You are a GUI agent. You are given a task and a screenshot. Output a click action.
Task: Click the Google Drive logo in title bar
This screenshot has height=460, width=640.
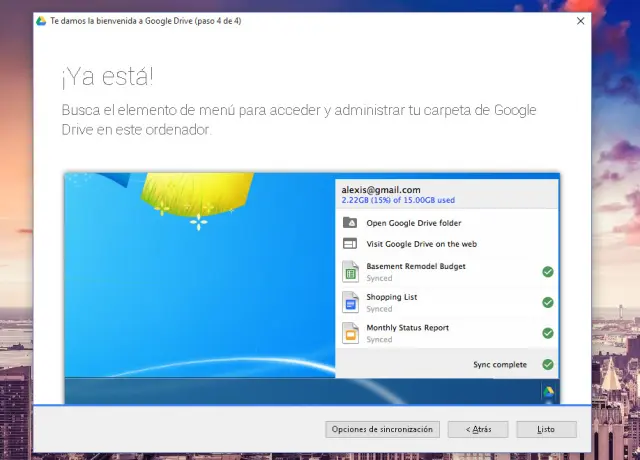tap(39, 20)
